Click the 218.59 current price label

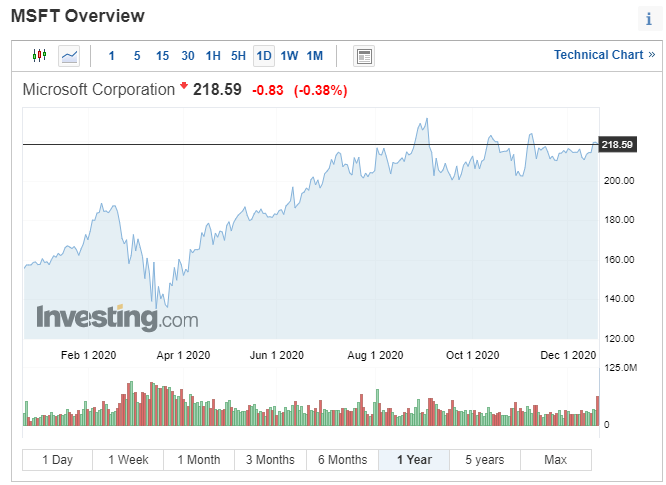[x=616, y=145]
